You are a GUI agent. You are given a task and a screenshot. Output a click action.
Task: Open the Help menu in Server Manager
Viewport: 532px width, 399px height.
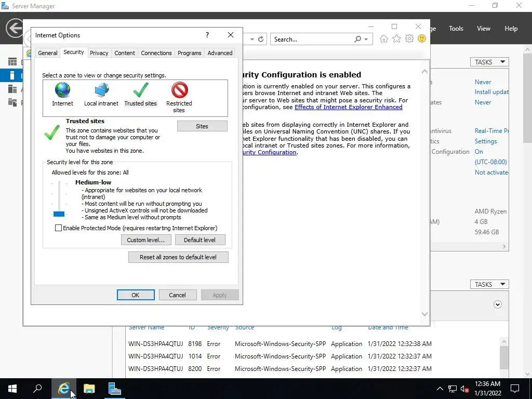[511, 29]
